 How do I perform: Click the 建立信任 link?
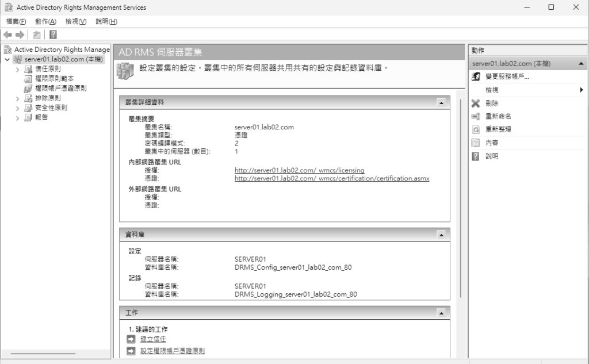(153, 339)
